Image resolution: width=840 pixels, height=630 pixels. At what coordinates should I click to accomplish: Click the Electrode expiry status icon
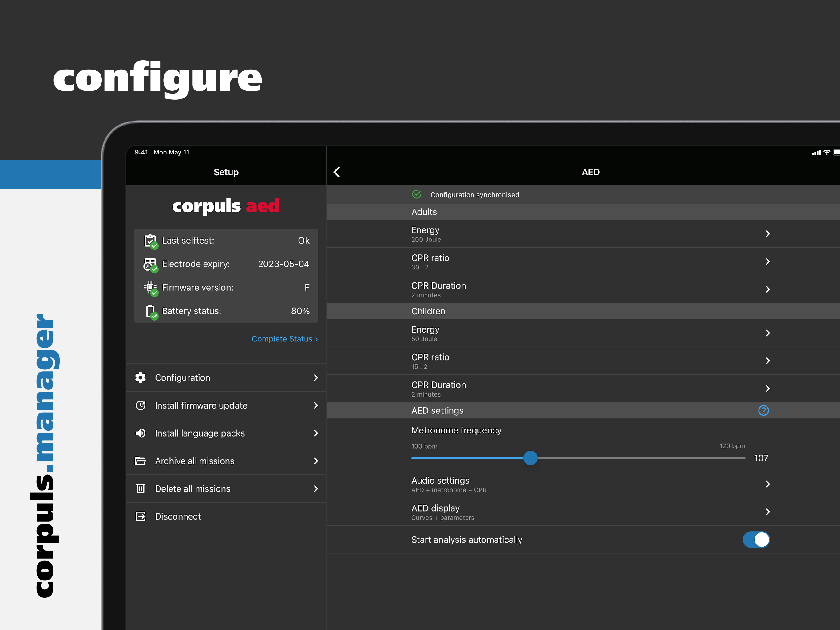[151, 265]
